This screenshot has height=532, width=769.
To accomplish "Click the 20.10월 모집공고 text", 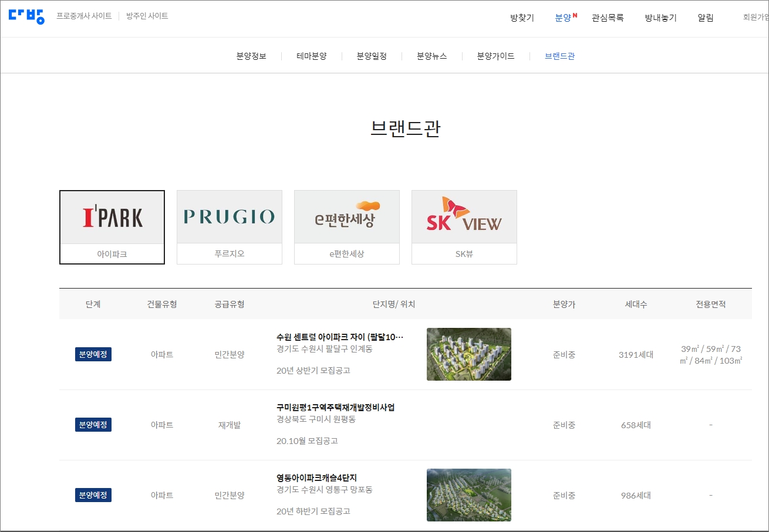I will tap(307, 441).
